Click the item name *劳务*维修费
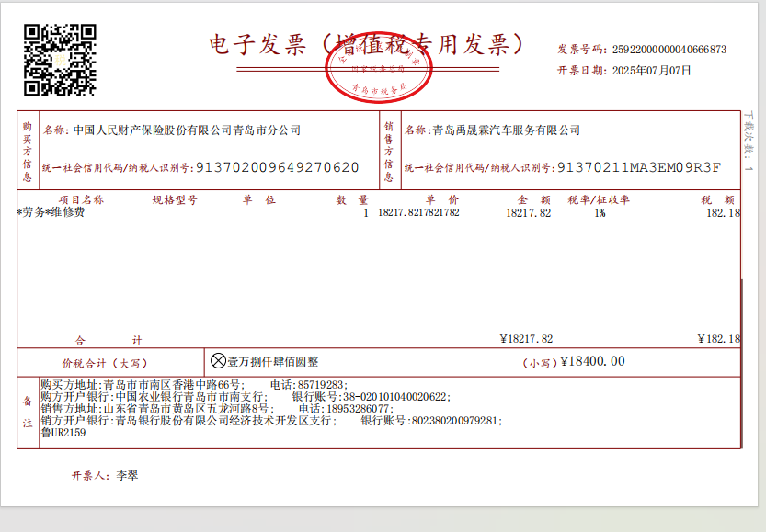766x532 pixels. coord(51,213)
